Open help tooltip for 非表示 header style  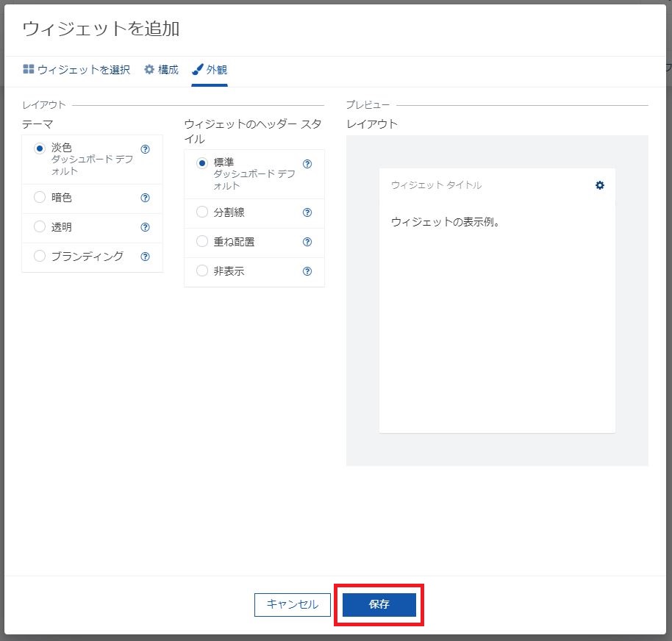click(x=307, y=271)
